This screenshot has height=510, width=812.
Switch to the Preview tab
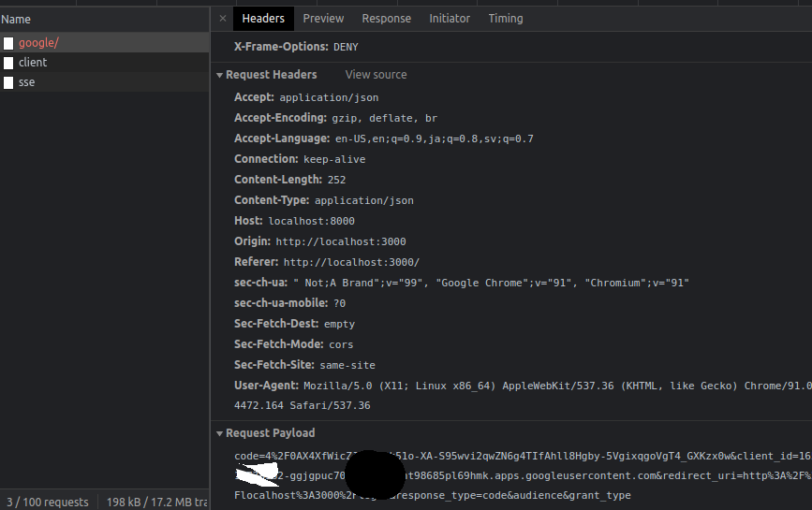click(x=323, y=19)
